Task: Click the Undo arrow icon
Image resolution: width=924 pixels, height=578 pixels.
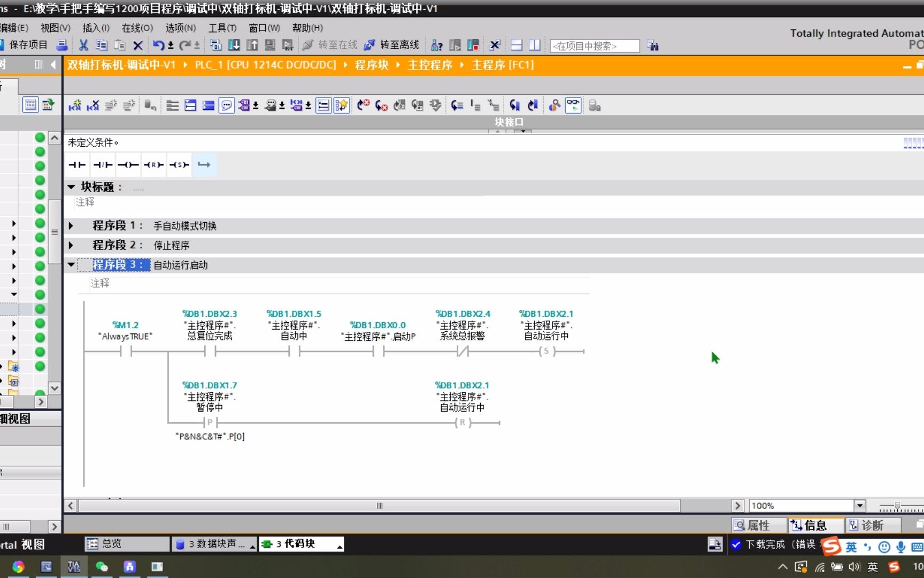Action: point(158,45)
